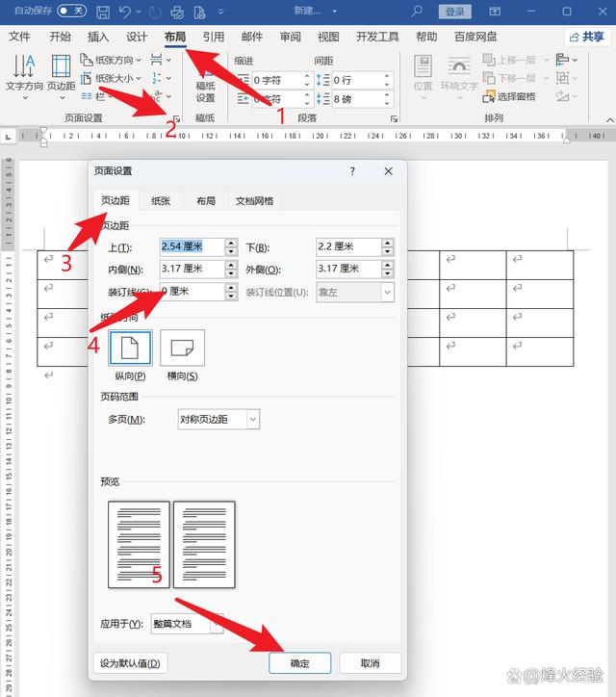The width and height of the screenshot is (616, 697).
Task: Click the spacing after 8 磅 field
Action: coord(361,99)
